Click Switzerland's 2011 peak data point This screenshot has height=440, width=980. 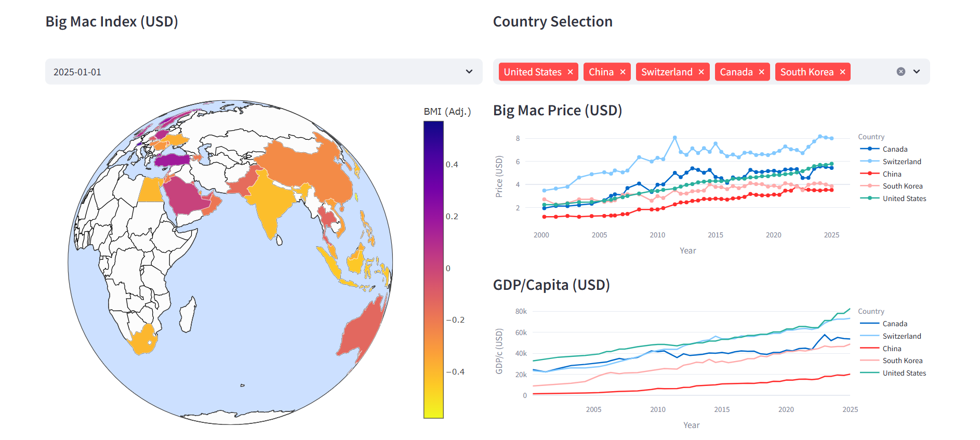point(675,138)
